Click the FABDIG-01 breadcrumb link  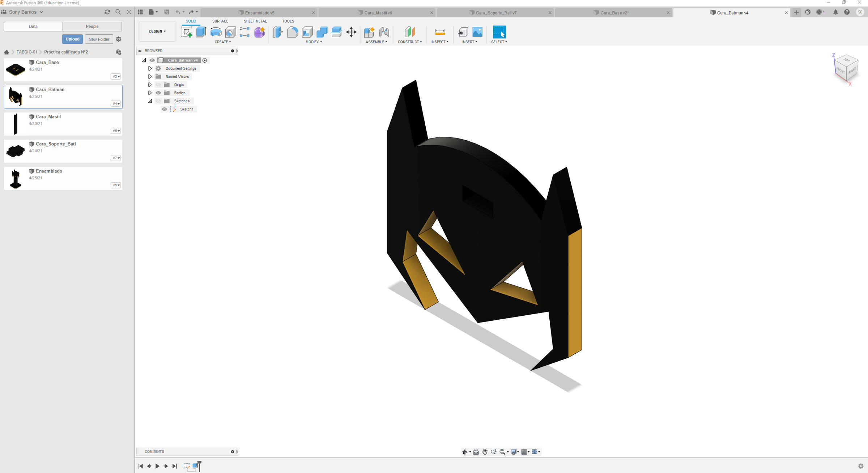[27, 52]
